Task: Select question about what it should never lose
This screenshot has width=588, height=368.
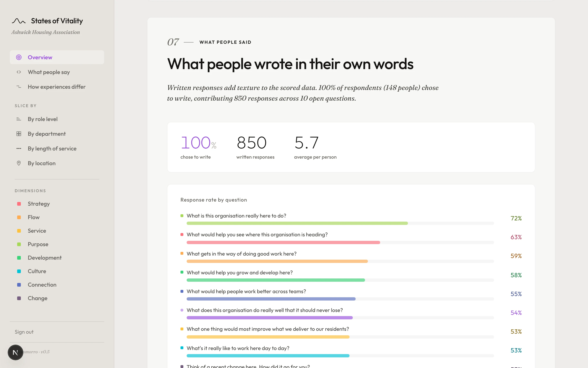Action: pyautogui.click(x=265, y=310)
